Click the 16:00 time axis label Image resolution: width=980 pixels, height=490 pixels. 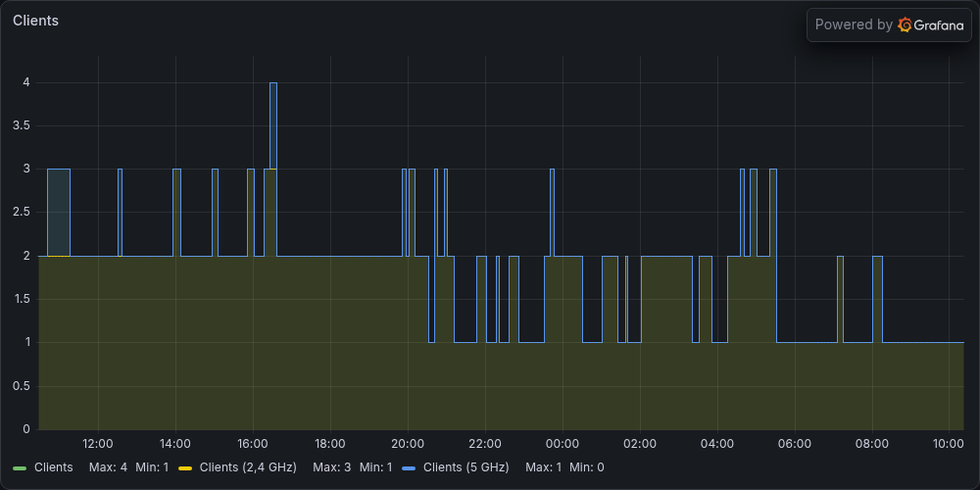[253, 444]
